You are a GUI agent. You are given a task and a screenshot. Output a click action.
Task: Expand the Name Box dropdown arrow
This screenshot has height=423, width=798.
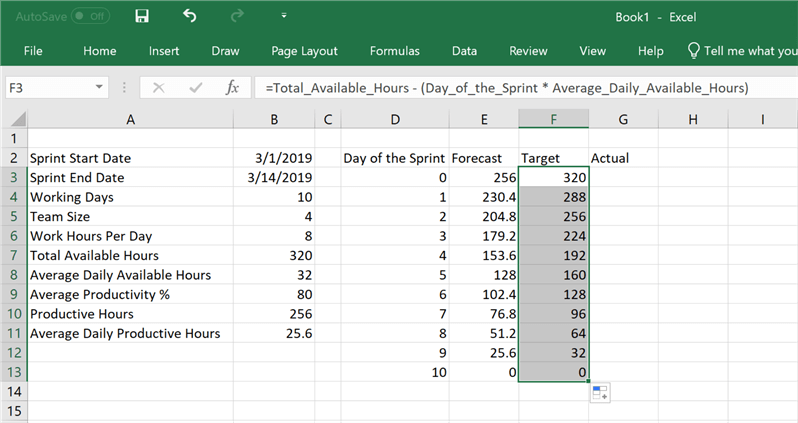99,88
